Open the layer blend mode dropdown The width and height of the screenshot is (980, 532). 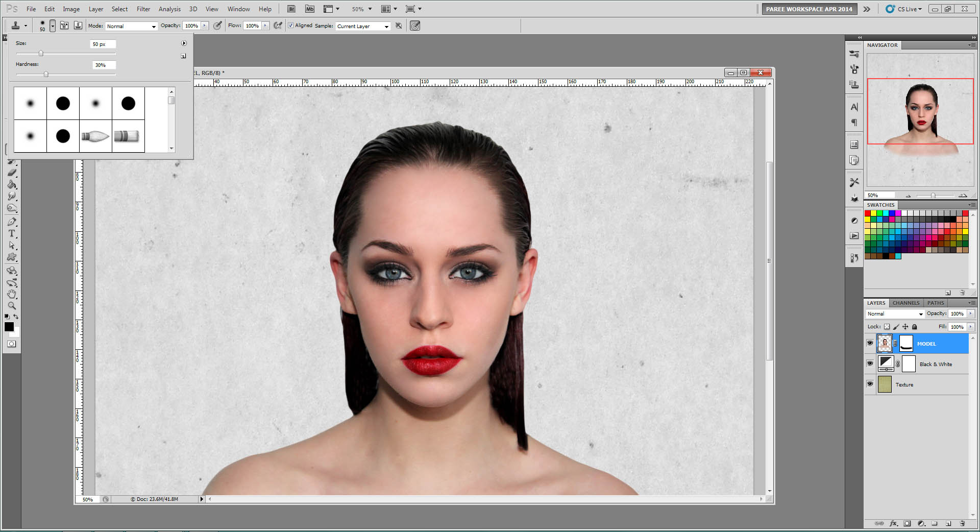pos(895,314)
